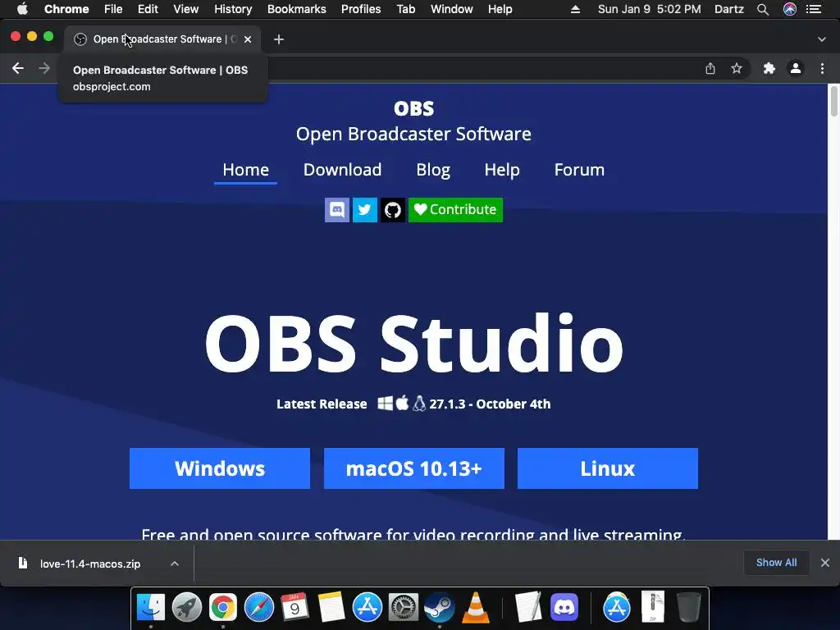Image resolution: width=840 pixels, height=630 pixels.
Task: Go to the Home nav link
Action: tap(245, 170)
